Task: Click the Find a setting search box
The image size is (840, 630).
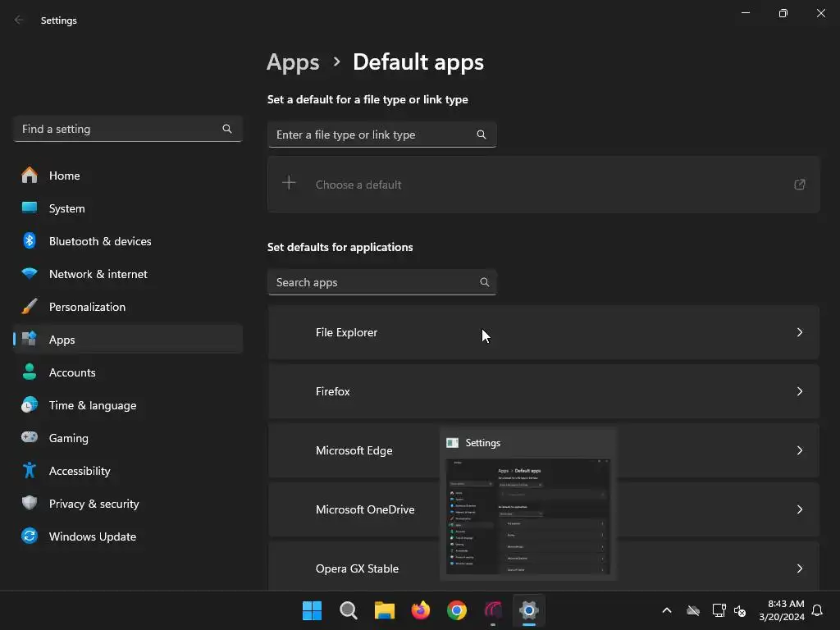Action: [127, 129]
